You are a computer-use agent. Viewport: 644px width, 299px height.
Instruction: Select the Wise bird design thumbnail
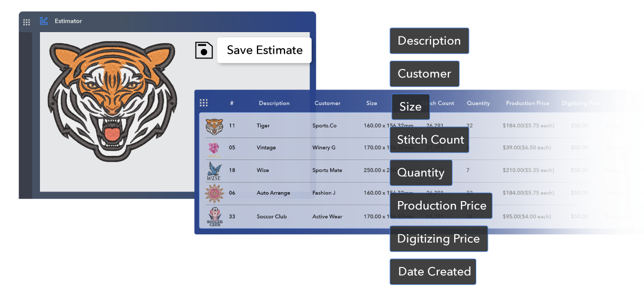coord(214,171)
